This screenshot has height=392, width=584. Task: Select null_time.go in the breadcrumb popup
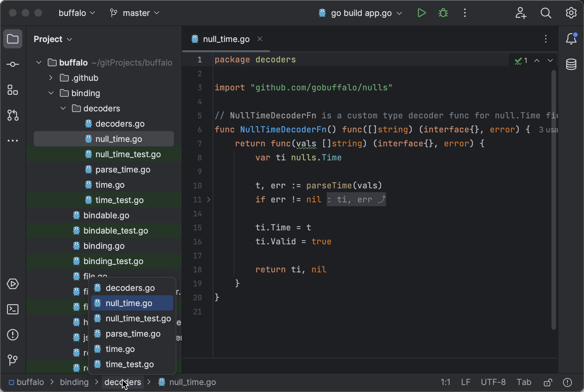pyautogui.click(x=129, y=303)
